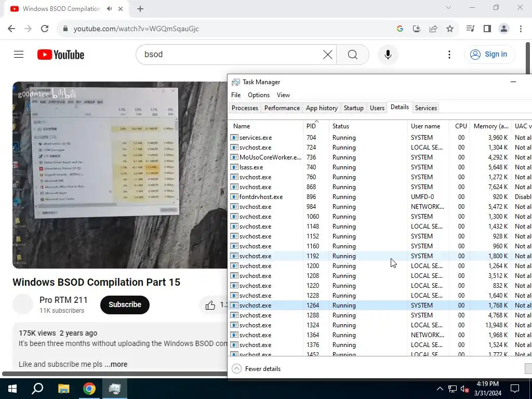This screenshot has width=532, height=399.
Task: Search with voice microphone icon
Action: click(x=388, y=54)
